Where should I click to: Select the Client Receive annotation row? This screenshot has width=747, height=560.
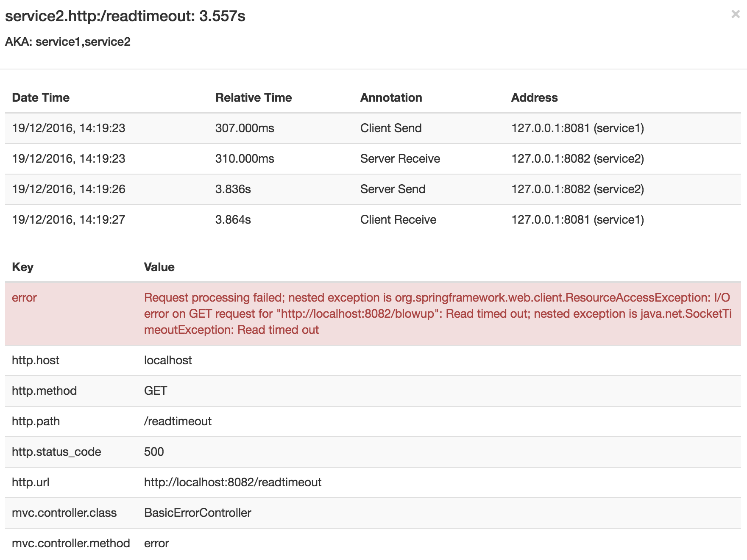398,220
